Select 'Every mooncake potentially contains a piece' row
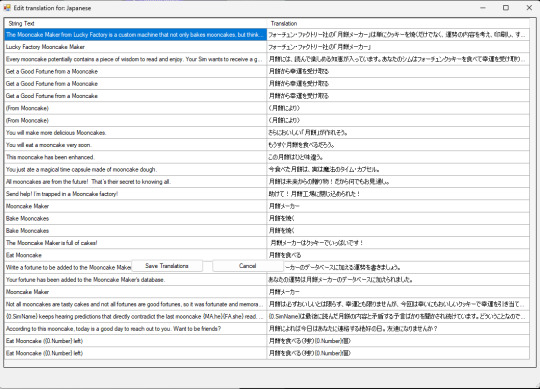540x389 pixels. 136,59
